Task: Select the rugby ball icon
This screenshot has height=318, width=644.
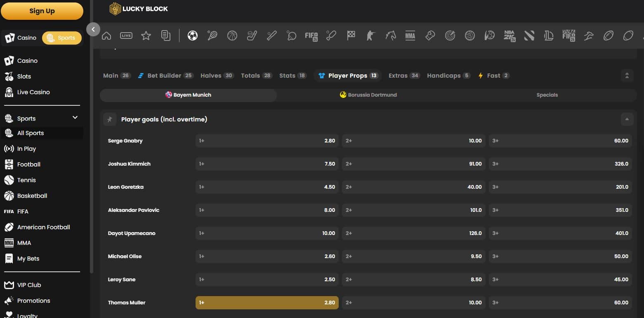Action: (x=628, y=36)
